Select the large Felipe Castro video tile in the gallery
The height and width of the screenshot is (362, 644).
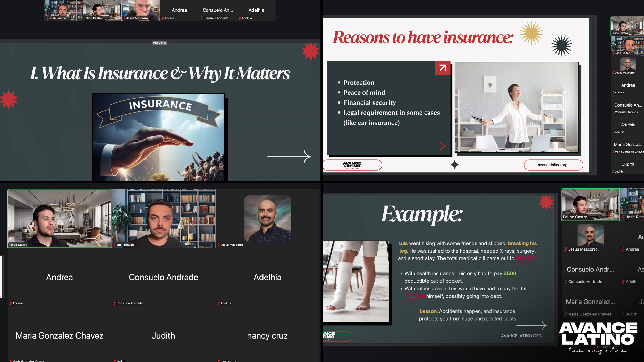click(x=60, y=218)
